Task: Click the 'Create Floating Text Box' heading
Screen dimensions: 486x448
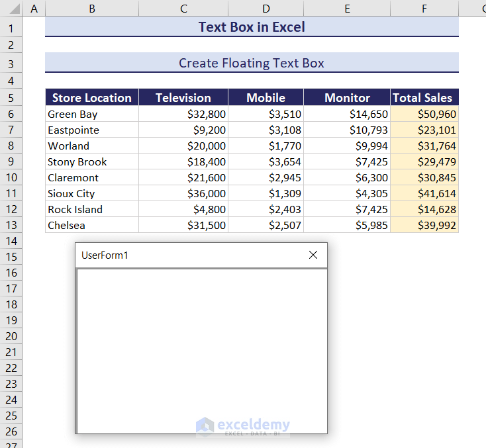Action: click(252, 63)
